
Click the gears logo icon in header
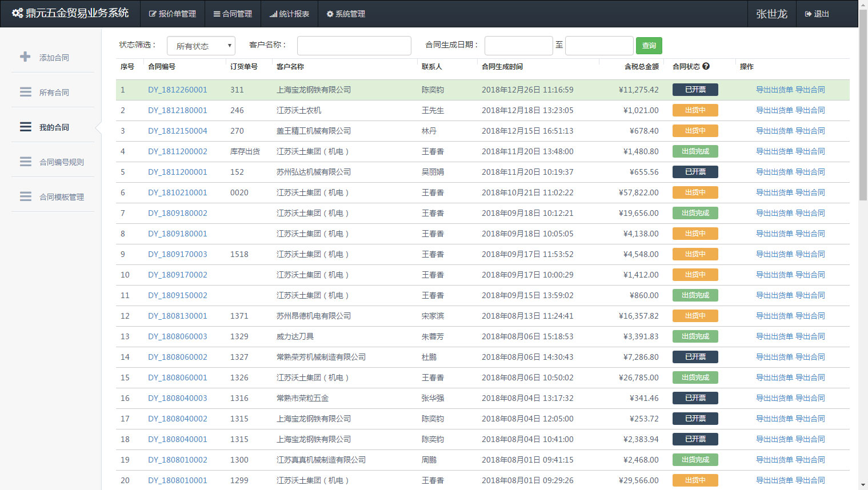click(17, 13)
